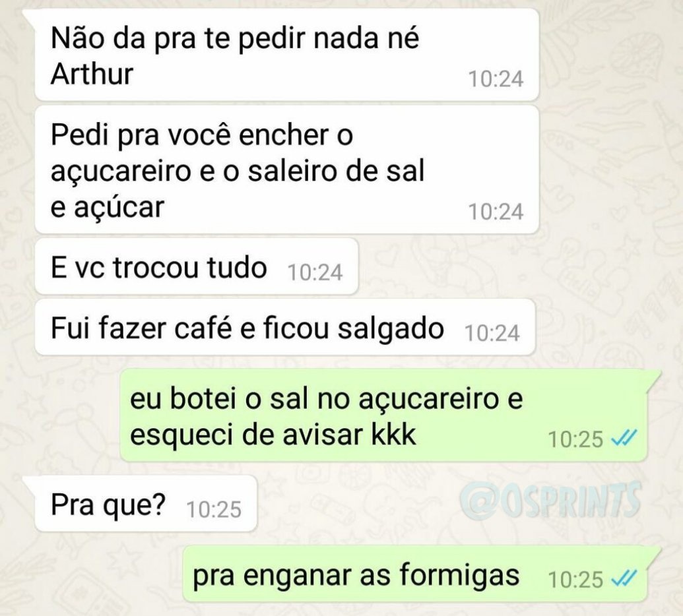Click the word 'açucareiro' in the green reply
This screenshot has height=616, width=683.
pos(428,399)
